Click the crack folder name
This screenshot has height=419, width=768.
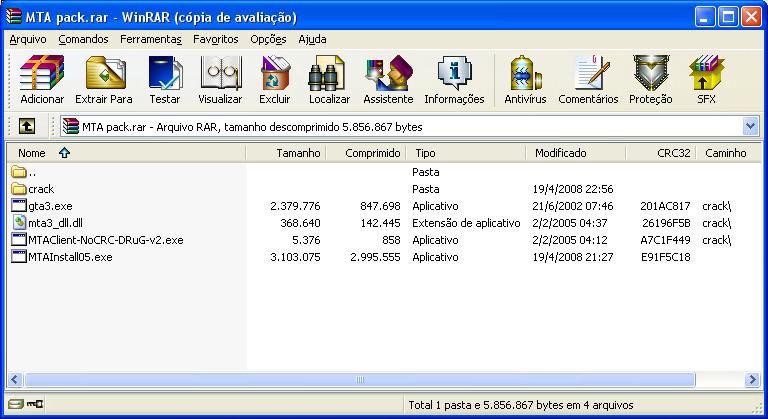(x=41, y=189)
